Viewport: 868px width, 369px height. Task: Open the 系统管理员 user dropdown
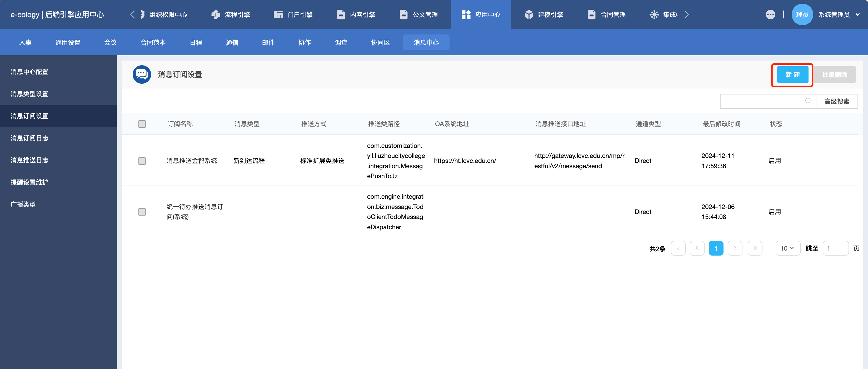click(839, 14)
